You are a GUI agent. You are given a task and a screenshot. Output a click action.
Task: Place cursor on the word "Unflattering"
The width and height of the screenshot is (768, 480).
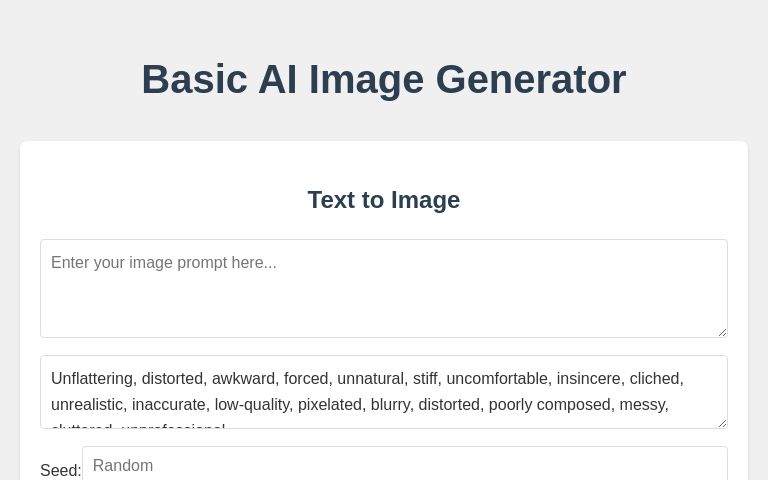92,379
